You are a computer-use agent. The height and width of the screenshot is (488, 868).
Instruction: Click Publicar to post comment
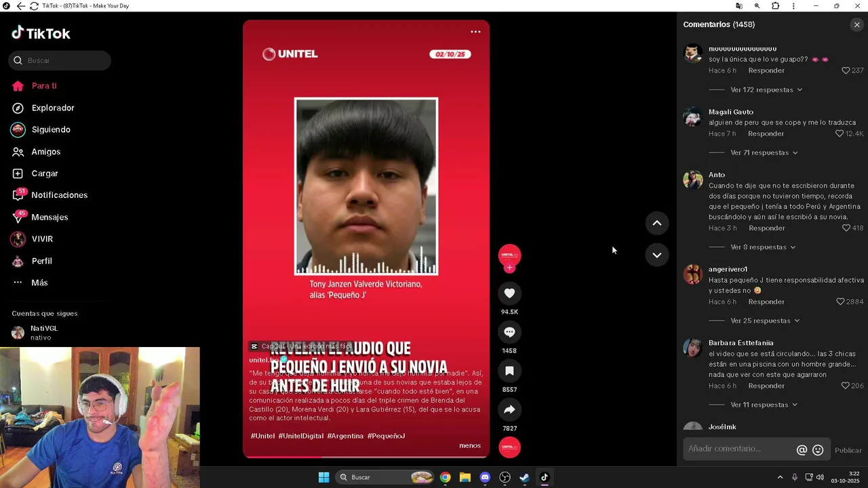point(848,450)
